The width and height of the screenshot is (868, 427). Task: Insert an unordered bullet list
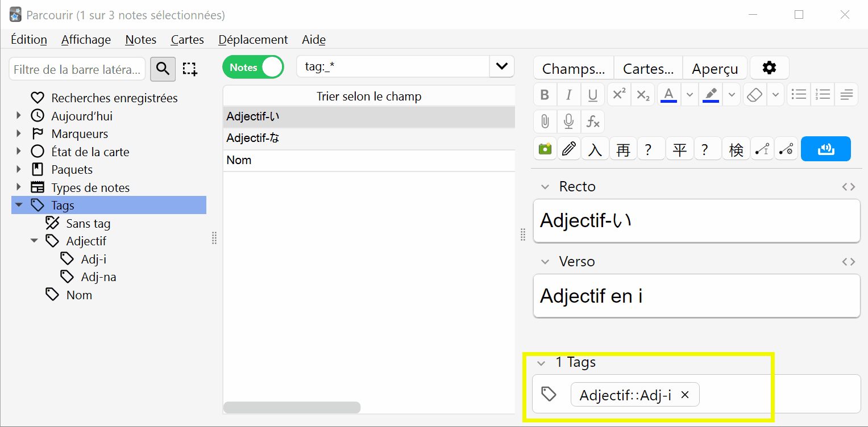pyautogui.click(x=799, y=95)
